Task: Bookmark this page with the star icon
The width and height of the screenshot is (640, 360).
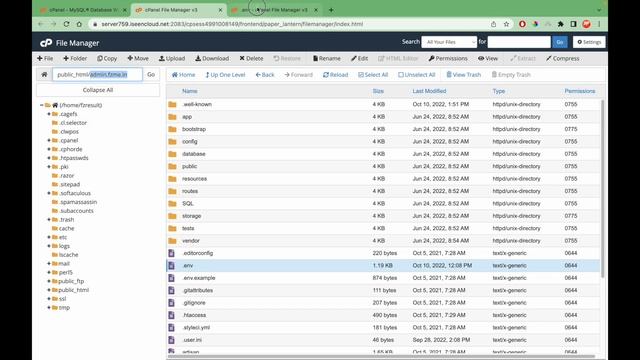Action: pos(507,24)
